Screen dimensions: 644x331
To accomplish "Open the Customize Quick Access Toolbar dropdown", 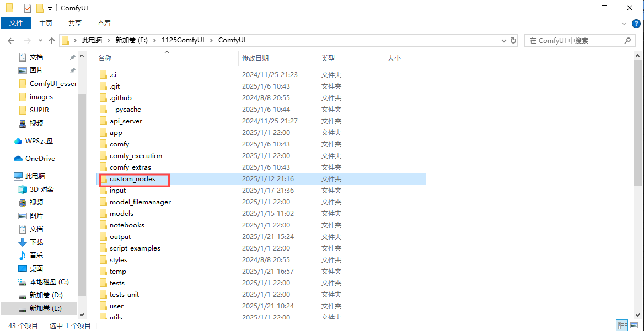I will pyautogui.click(x=50, y=8).
